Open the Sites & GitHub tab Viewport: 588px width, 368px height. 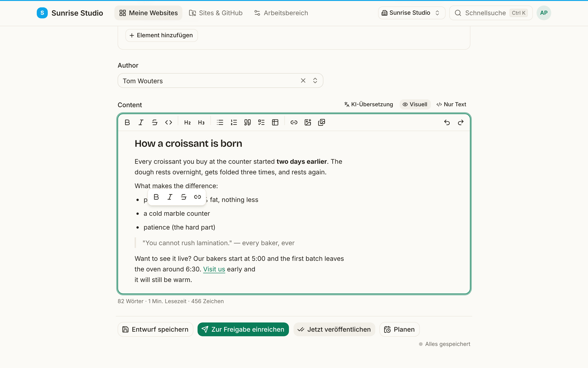click(x=216, y=13)
